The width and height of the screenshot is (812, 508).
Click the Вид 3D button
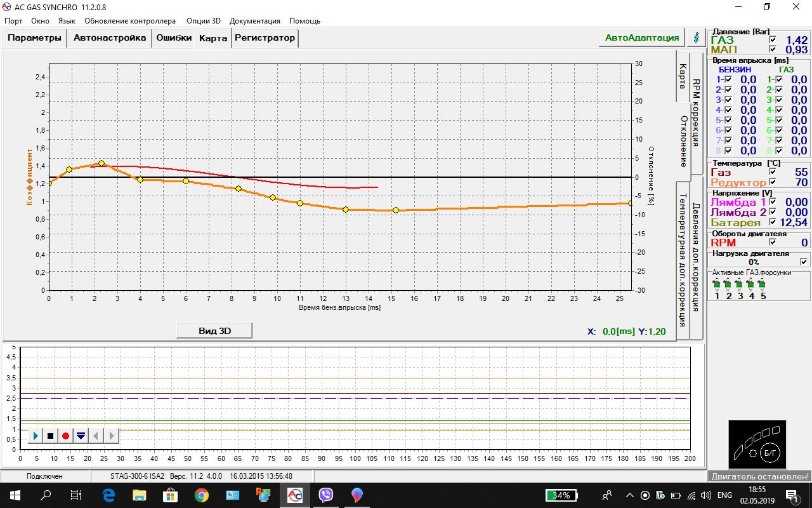pyautogui.click(x=214, y=331)
